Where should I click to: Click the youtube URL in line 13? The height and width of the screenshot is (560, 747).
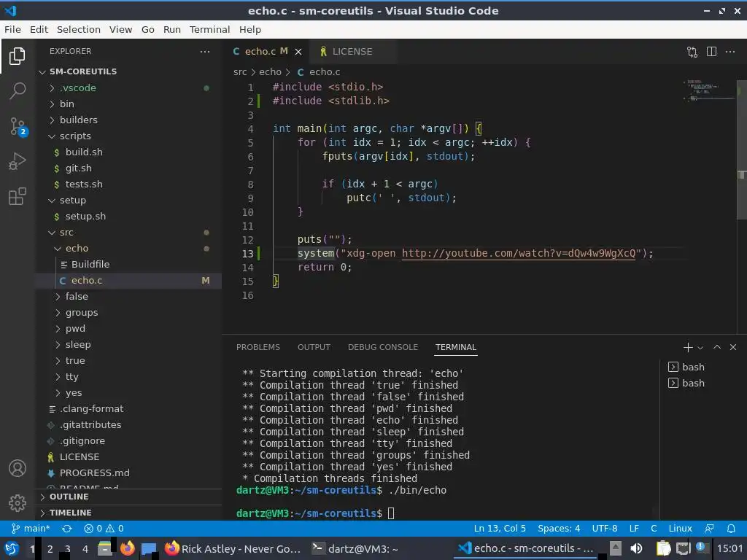click(519, 253)
